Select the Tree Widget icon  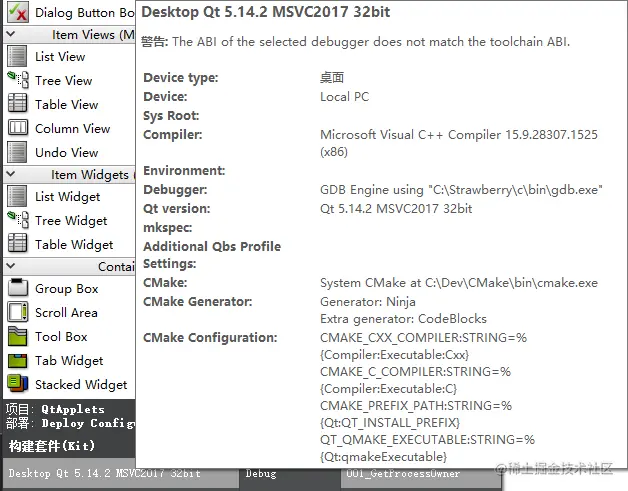[x=18, y=219]
